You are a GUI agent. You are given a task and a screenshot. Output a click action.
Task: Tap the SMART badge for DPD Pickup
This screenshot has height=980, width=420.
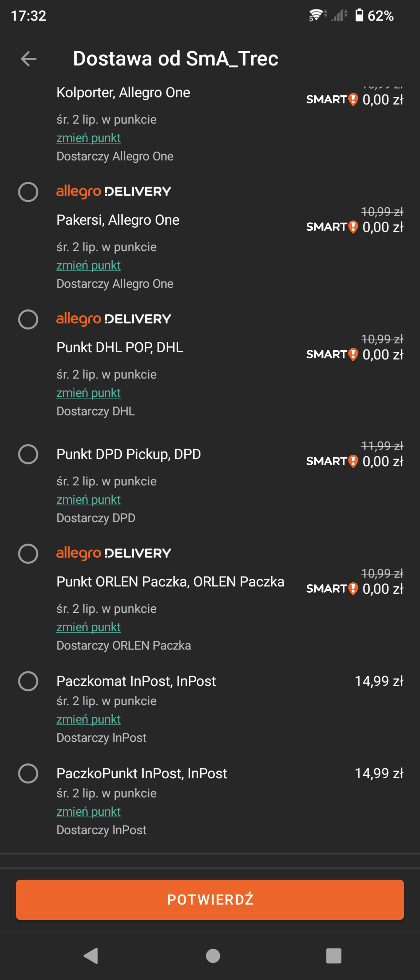click(x=332, y=461)
